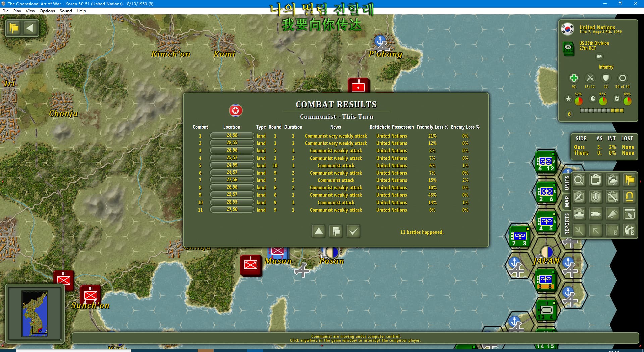
Task: Click the 43% friendly loss value
Action: [x=432, y=195]
